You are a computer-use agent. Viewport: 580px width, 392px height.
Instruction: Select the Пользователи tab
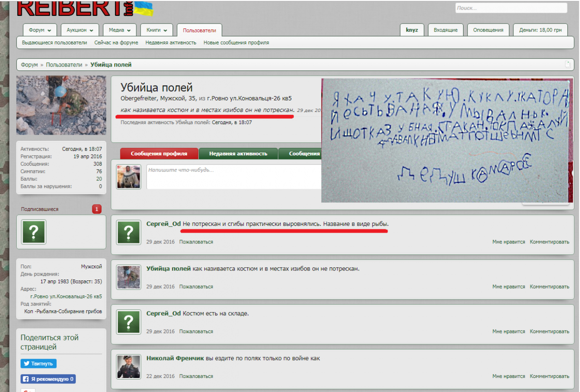point(199,30)
